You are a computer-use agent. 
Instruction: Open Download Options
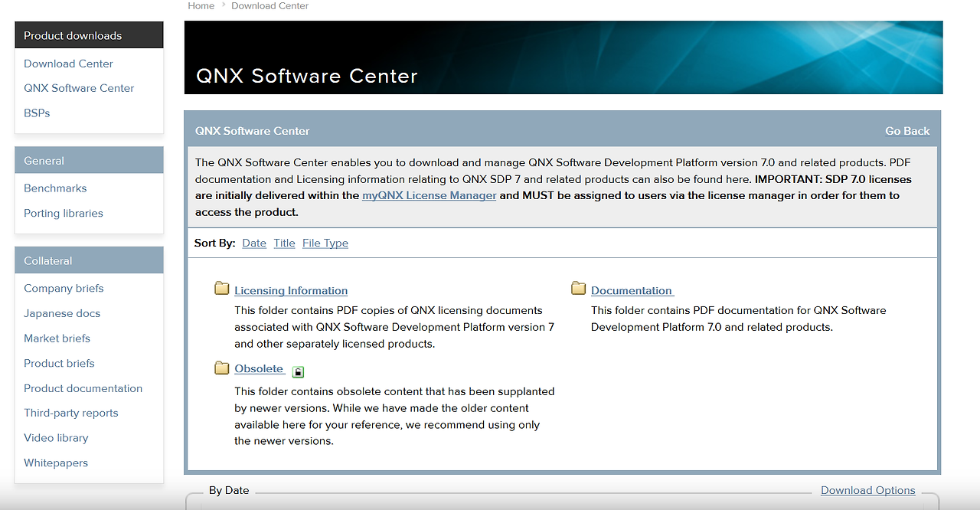(x=867, y=490)
